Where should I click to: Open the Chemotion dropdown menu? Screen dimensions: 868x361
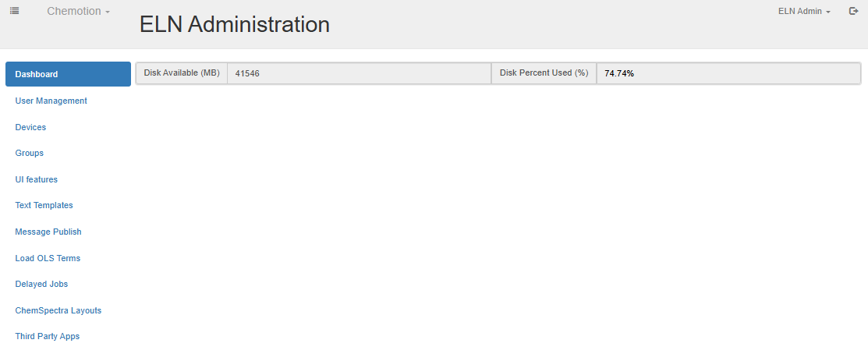tap(78, 12)
